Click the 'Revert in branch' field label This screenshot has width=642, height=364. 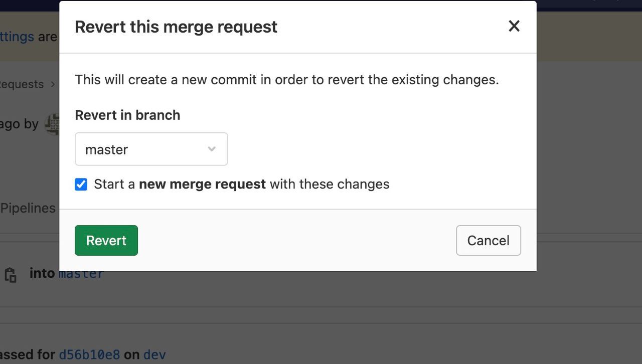127,115
